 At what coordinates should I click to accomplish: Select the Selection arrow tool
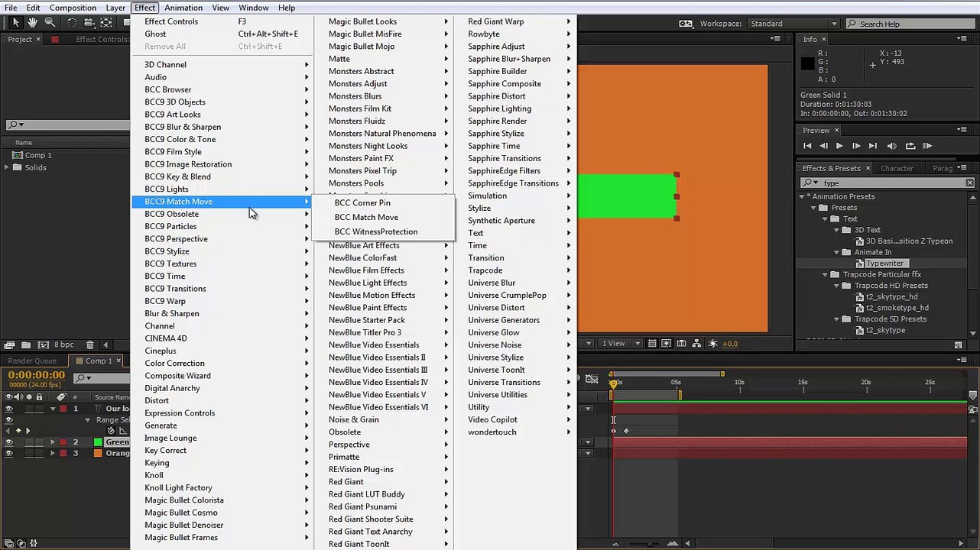pyautogui.click(x=15, y=23)
